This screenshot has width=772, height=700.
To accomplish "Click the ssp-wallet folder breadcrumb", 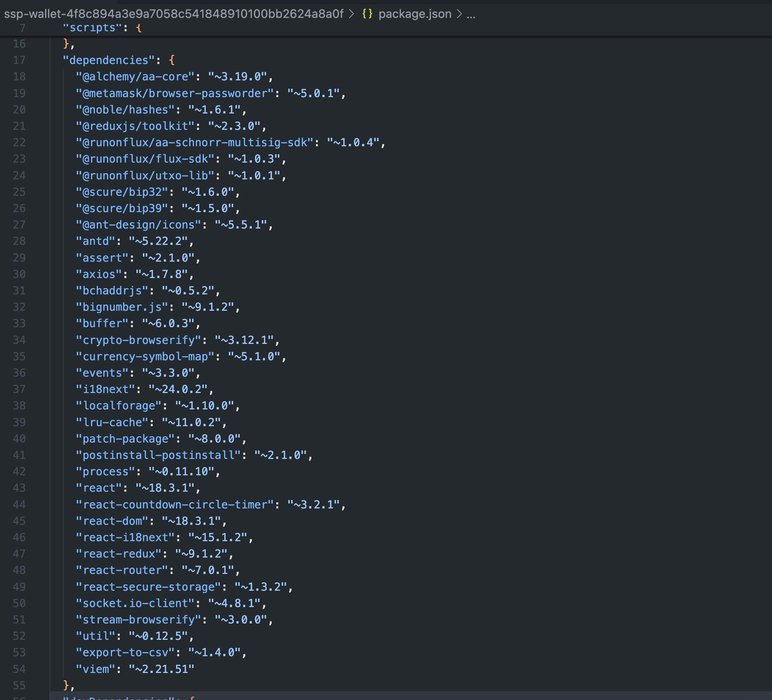I will coord(173,14).
